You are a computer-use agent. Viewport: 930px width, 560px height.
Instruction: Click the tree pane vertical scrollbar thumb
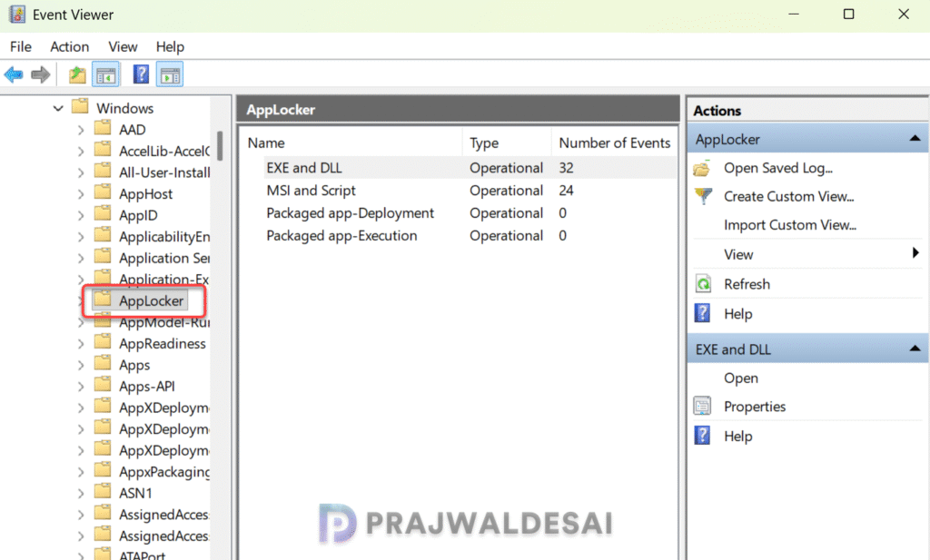point(220,146)
